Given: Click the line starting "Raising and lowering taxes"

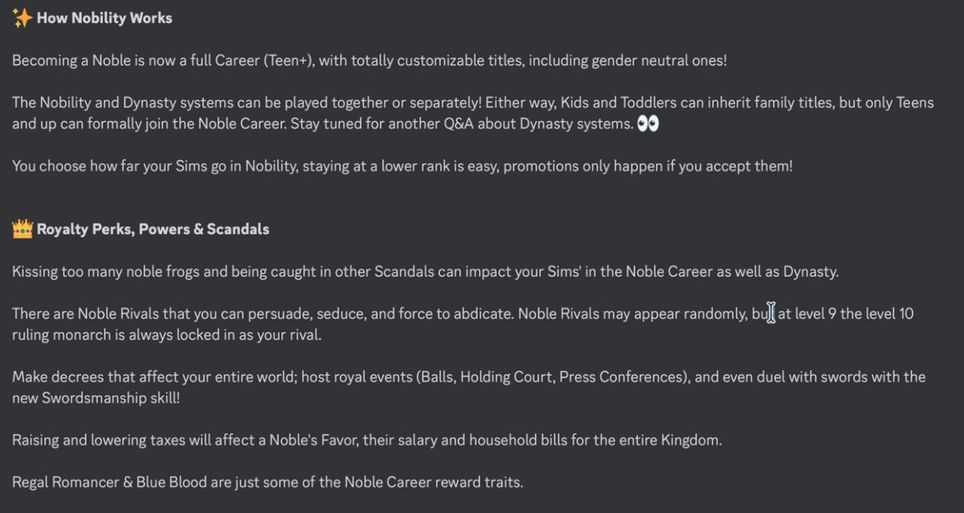Looking at the screenshot, I should (366, 440).
